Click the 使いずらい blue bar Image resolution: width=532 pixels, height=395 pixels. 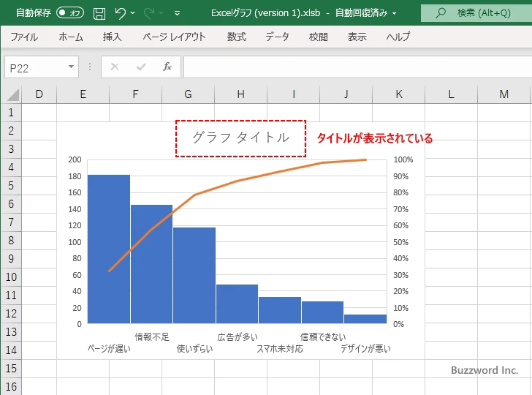pos(194,276)
